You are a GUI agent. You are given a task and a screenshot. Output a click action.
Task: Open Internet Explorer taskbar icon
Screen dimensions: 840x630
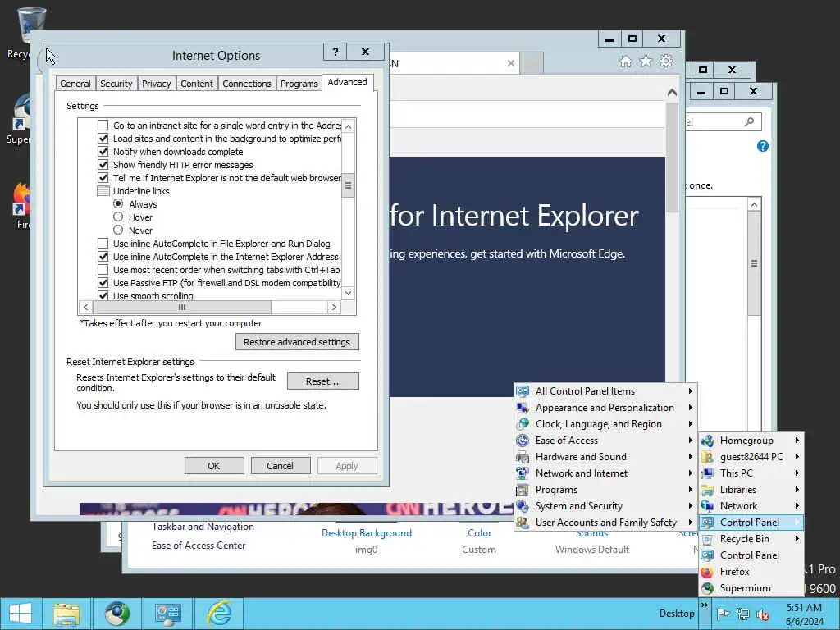tap(219, 614)
